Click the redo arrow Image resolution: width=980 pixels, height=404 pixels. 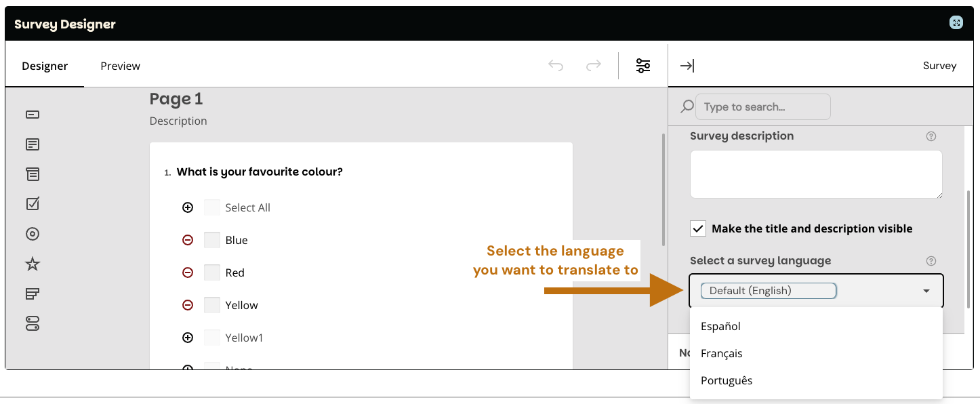594,66
